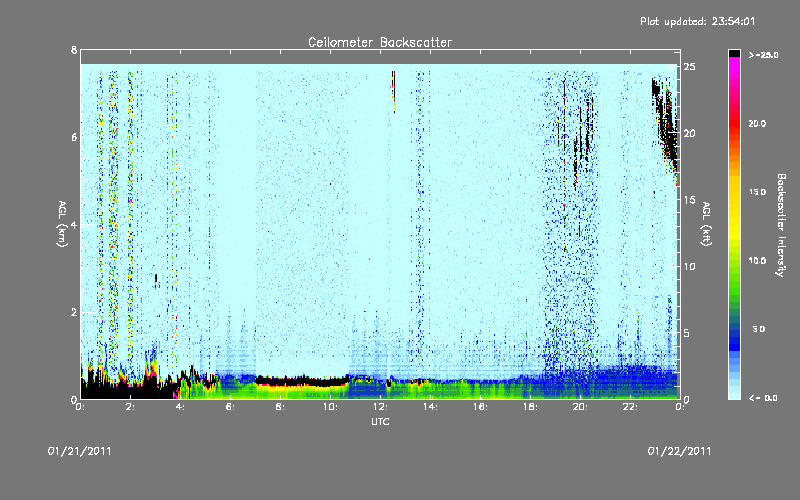Click the start date "01/21/2011"
This screenshot has height=500, width=800.
point(79,451)
